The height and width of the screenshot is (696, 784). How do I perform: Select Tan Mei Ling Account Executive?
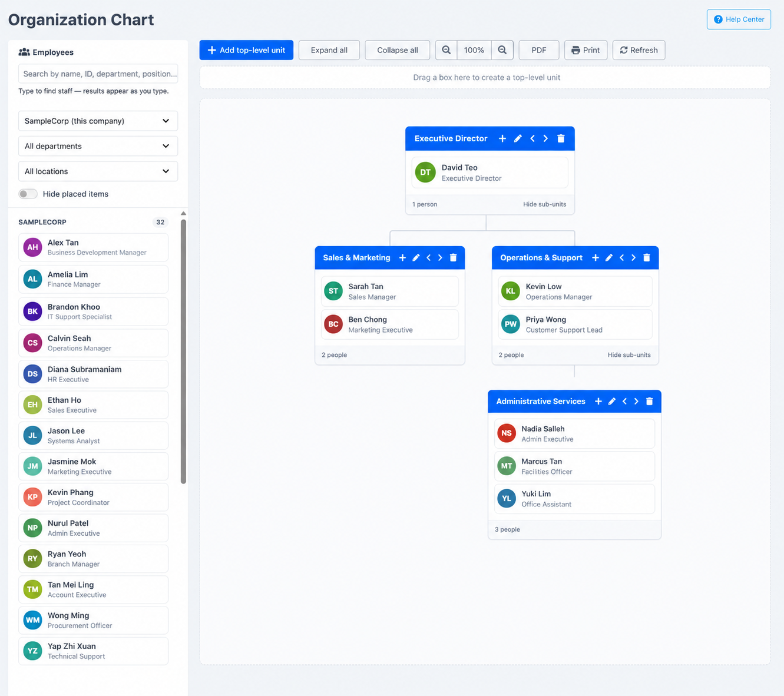pyautogui.click(x=93, y=589)
